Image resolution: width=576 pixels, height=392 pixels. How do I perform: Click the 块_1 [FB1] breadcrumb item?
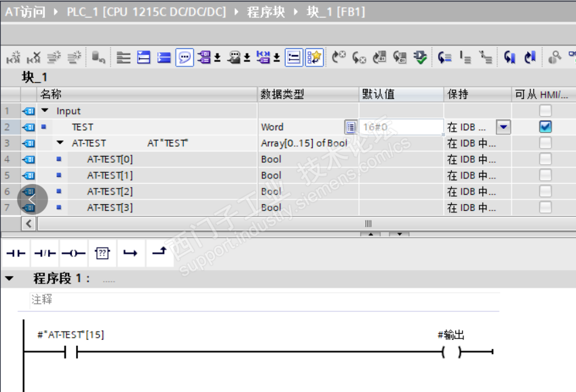(x=336, y=12)
